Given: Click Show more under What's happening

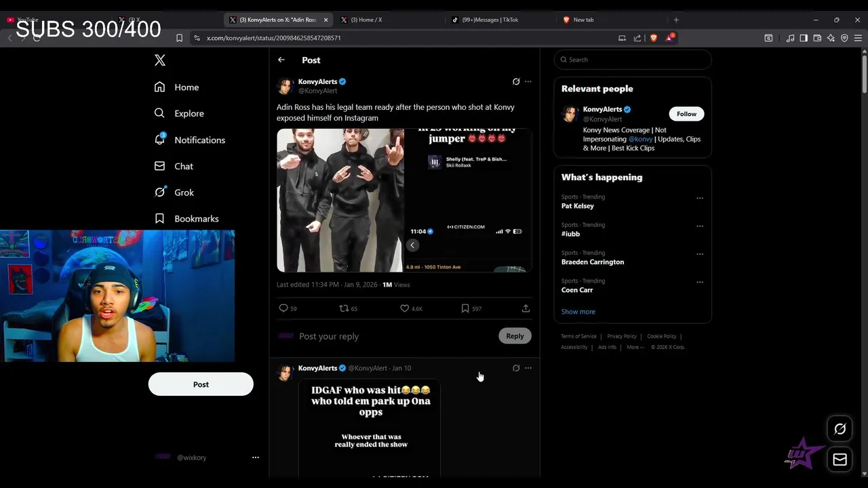Looking at the screenshot, I should point(578,312).
